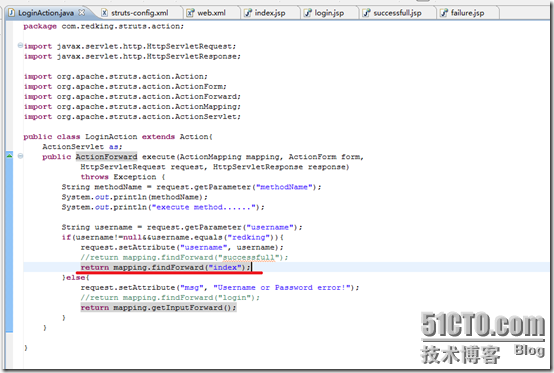
Task: Click the JSP icon on login.jsp tab
Action: pos(308,13)
